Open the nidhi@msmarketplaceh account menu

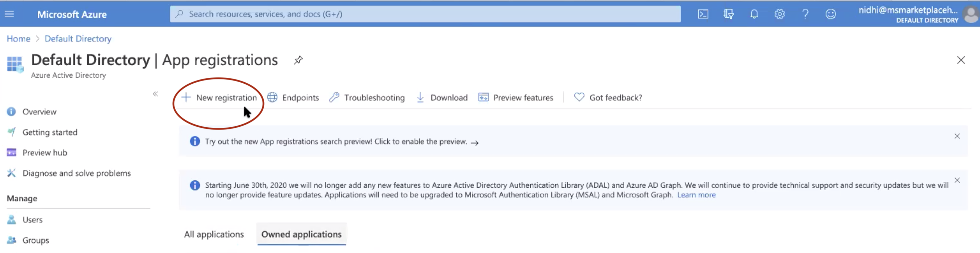(908, 10)
